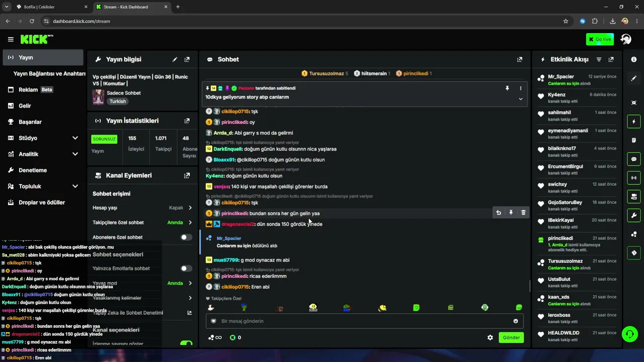Image resolution: width=644 pixels, height=362 pixels.
Task: Click the Sadece Sohbet category thumbnail
Action: pyautogui.click(x=98, y=97)
